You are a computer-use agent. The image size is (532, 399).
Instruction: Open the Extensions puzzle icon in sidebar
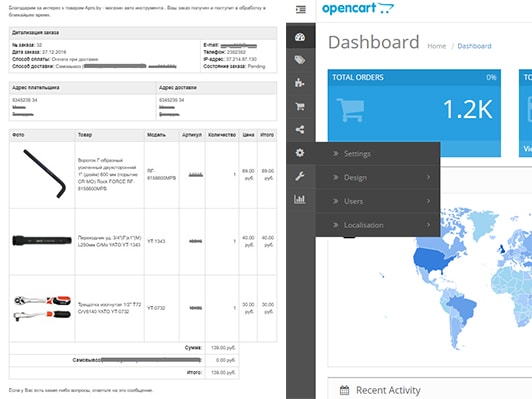300,83
